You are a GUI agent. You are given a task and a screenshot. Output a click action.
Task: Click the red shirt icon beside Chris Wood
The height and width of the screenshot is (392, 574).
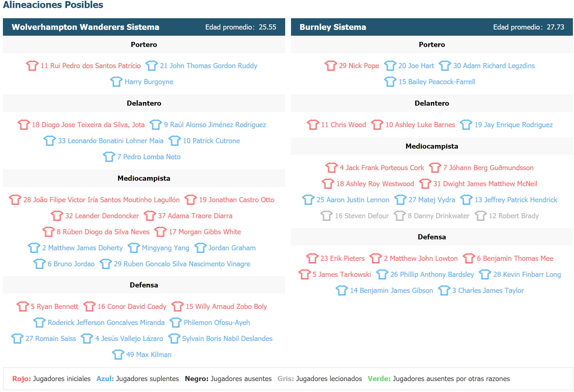[x=313, y=125]
